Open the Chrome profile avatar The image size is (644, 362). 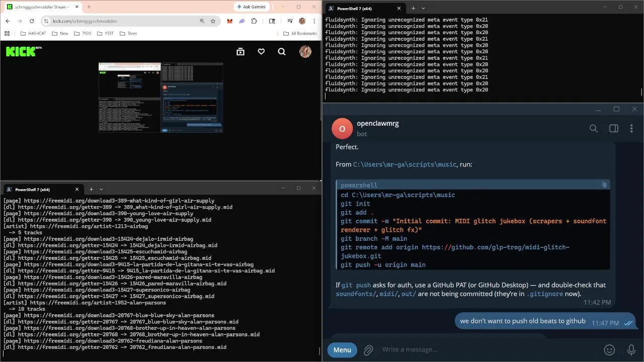(302, 21)
